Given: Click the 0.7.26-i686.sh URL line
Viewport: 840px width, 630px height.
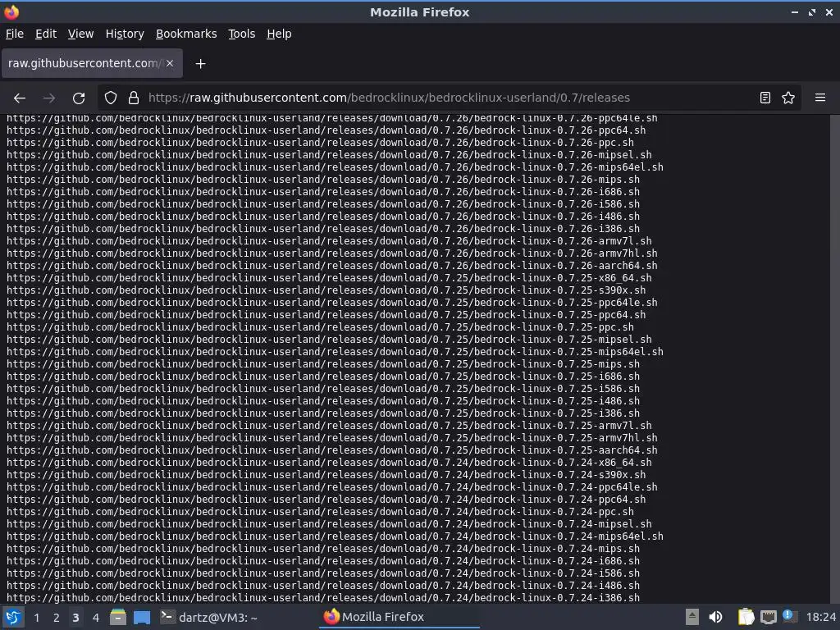Looking at the screenshot, I should (x=323, y=192).
